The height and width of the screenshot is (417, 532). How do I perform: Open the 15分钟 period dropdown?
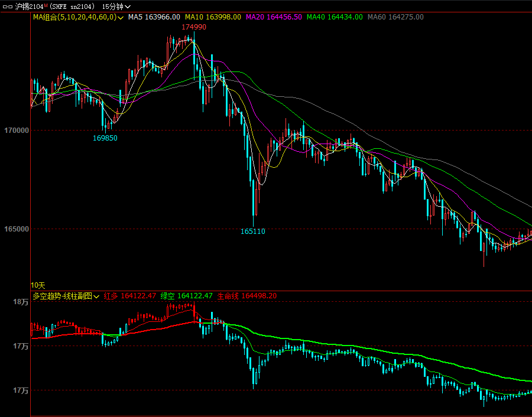pyautogui.click(x=116, y=6)
